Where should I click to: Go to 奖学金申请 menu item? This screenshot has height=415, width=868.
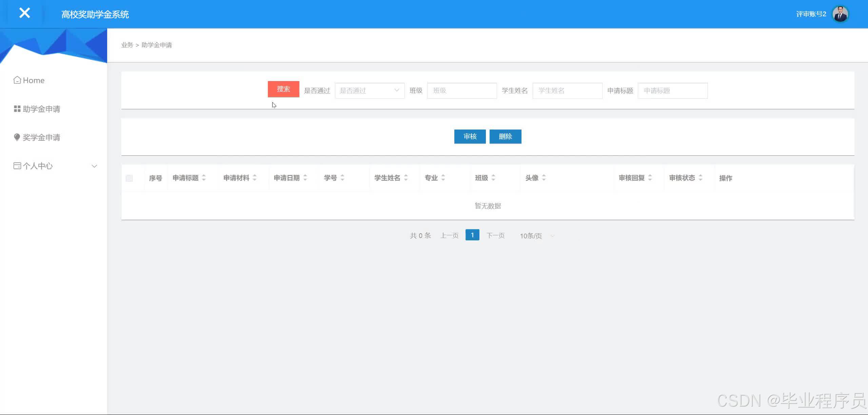[41, 137]
